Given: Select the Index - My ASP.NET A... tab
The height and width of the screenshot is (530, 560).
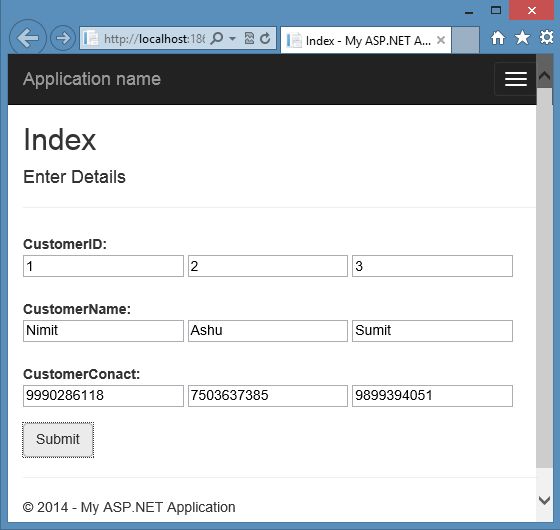Looking at the screenshot, I should click(x=366, y=40).
